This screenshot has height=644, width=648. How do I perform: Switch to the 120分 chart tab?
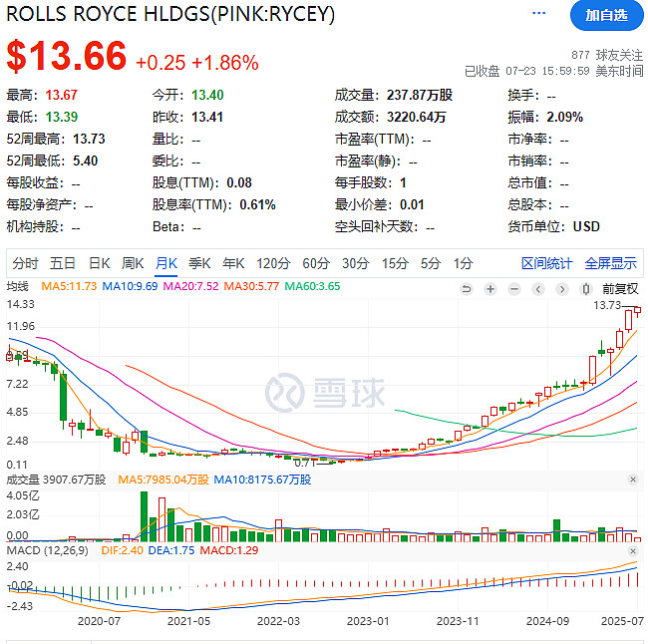273,263
